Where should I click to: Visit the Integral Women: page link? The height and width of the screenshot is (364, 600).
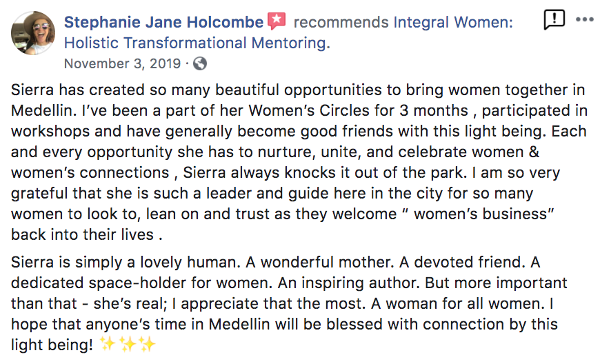pyautogui.click(x=453, y=22)
